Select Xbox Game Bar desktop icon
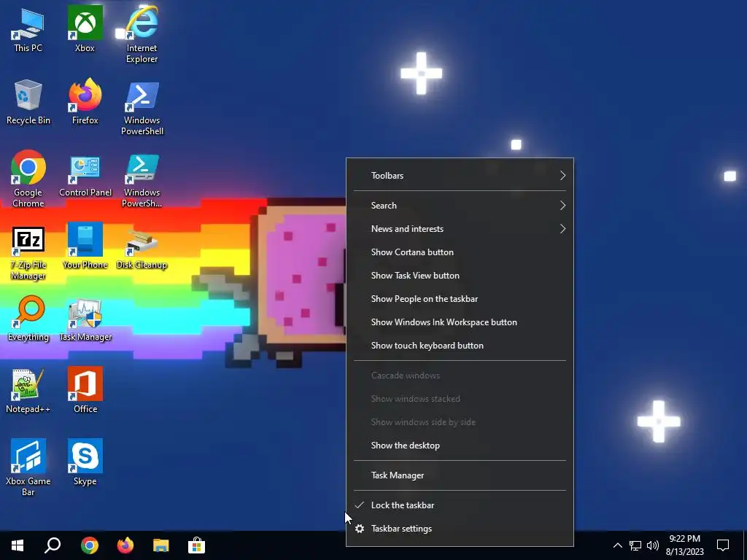The width and height of the screenshot is (747, 560). [28, 467]
